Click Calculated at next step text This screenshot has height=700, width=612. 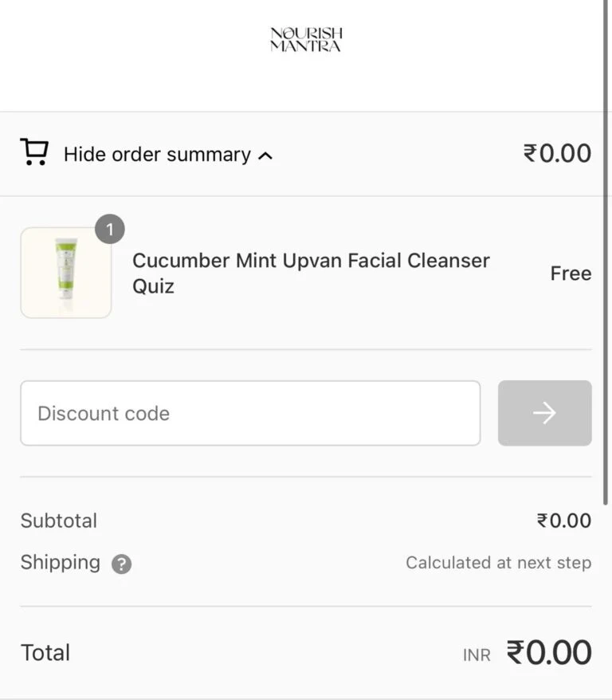click(499, 563)
